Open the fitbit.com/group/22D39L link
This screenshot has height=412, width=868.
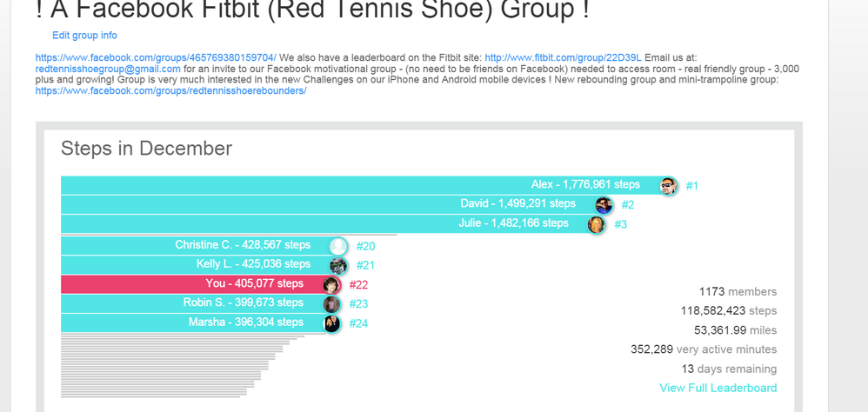[x=563, y=57]
